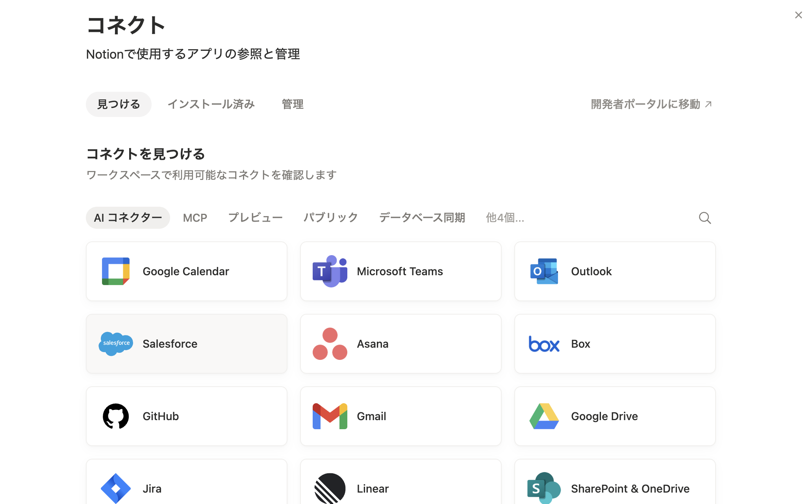Select the パブリック filter tab

point(331,218)
